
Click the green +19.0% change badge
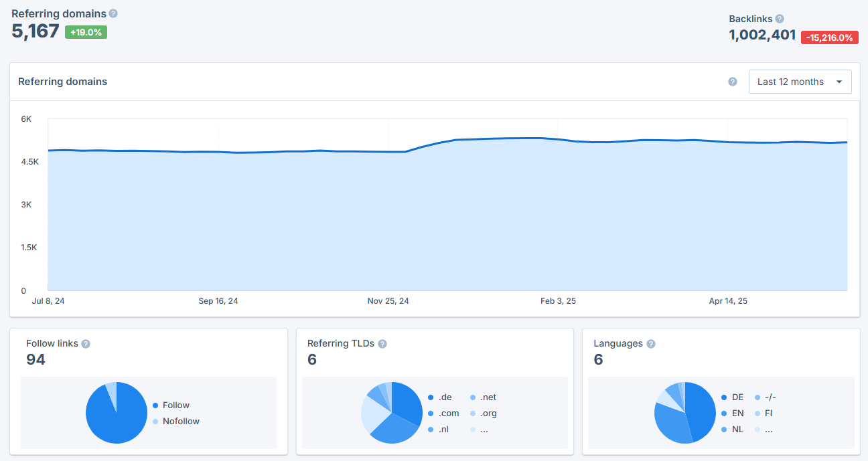coord(85,31)
